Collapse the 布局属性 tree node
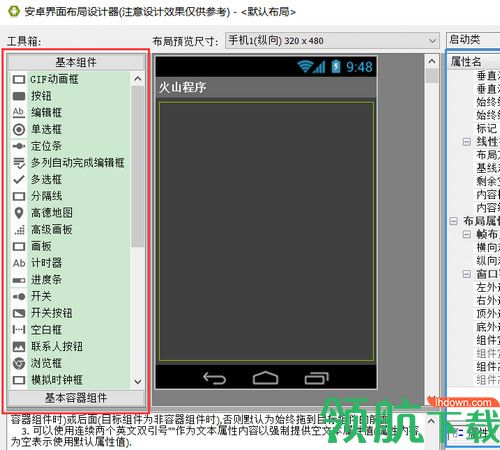The height and width of the screenshot is (450, 500). tap(453, 221)
